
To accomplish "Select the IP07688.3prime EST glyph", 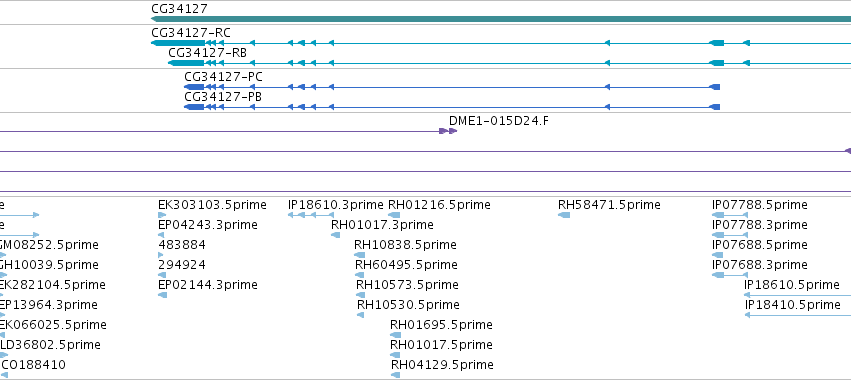I will (x=730, y=275).
